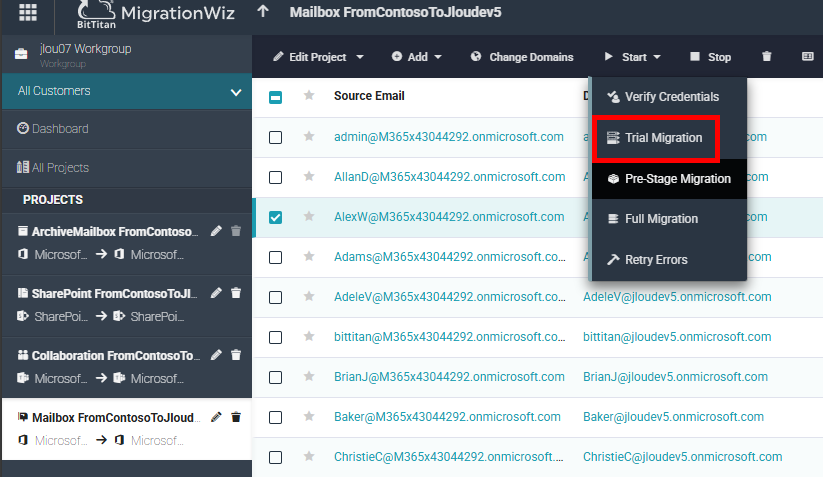Check the Baker@M365x43044292 row checkbox
Image resolution: width=823 pixels, height=477 pixels.
(276, 417)
